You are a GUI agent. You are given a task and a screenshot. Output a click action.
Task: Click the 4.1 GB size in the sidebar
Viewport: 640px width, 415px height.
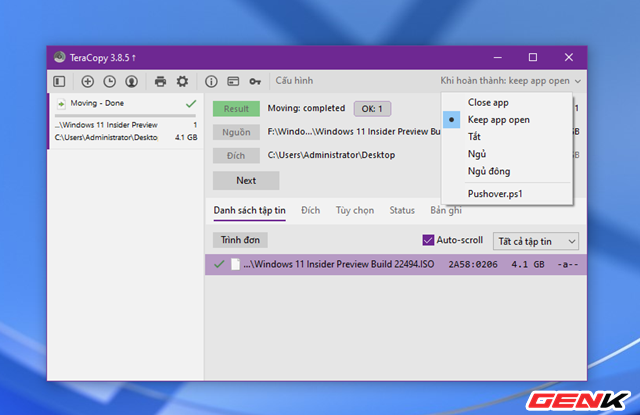click(186, 138)
